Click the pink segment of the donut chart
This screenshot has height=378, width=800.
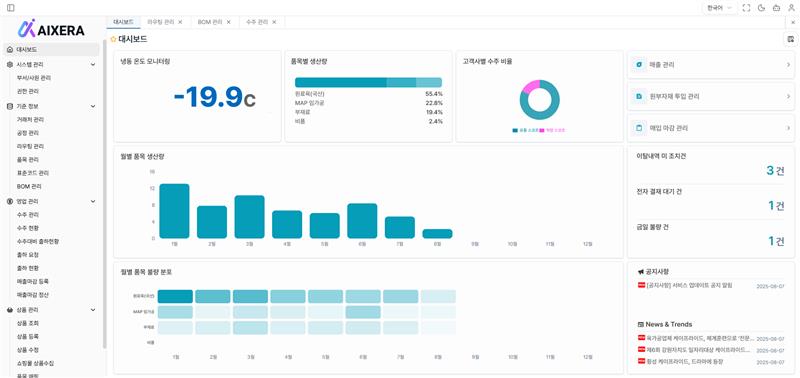[x=531, y=86]
